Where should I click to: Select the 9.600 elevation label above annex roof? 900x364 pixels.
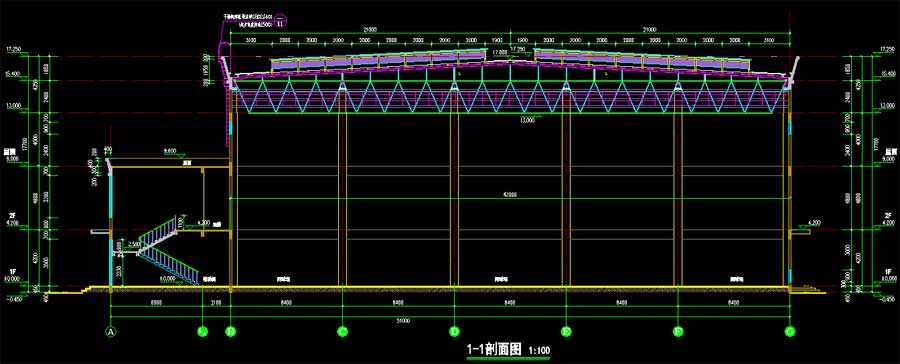tap(170, 150)
